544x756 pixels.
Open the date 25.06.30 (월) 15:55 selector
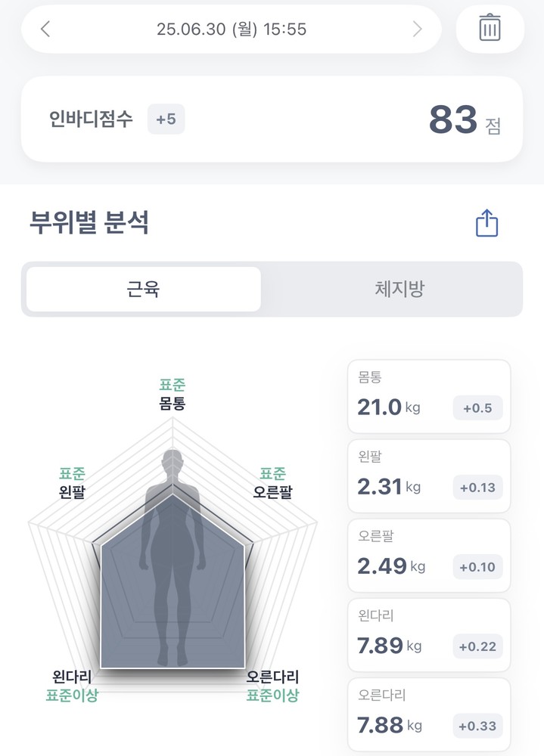(x=231, y=29)
